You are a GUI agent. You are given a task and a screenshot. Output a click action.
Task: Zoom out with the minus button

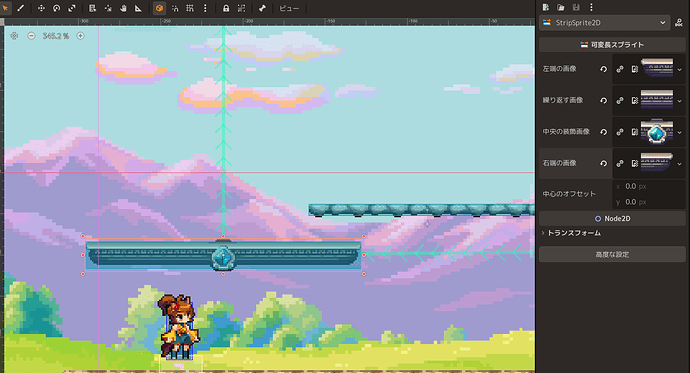click(31, 36)
